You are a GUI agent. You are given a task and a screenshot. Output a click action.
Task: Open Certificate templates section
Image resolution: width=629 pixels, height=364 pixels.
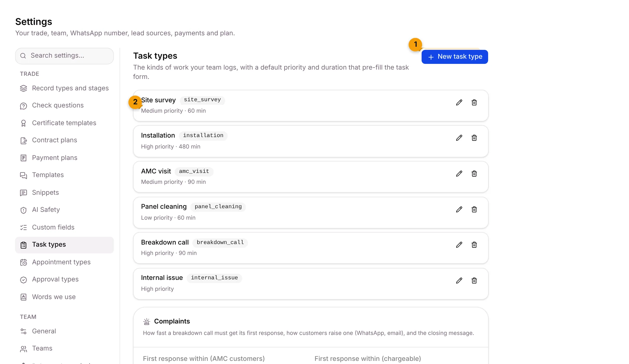tap(64, 123)
